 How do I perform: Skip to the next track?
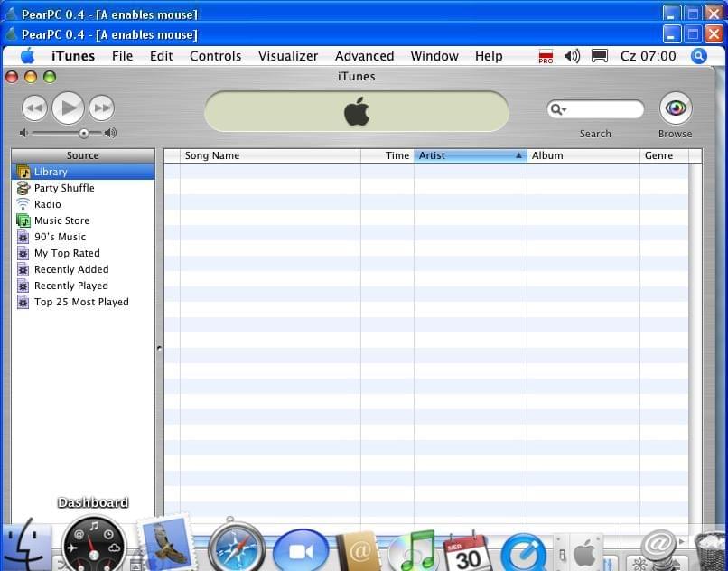(x=102, y=108)
